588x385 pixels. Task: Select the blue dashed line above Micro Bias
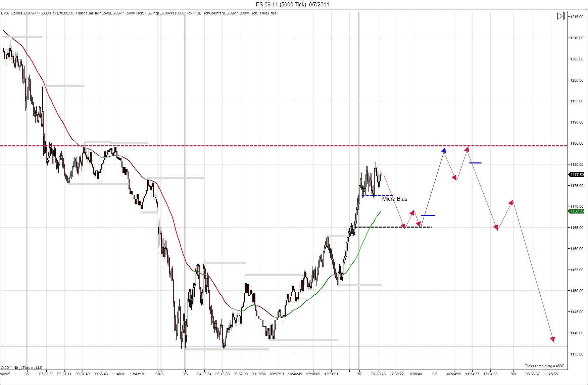(x=377, y=195)
